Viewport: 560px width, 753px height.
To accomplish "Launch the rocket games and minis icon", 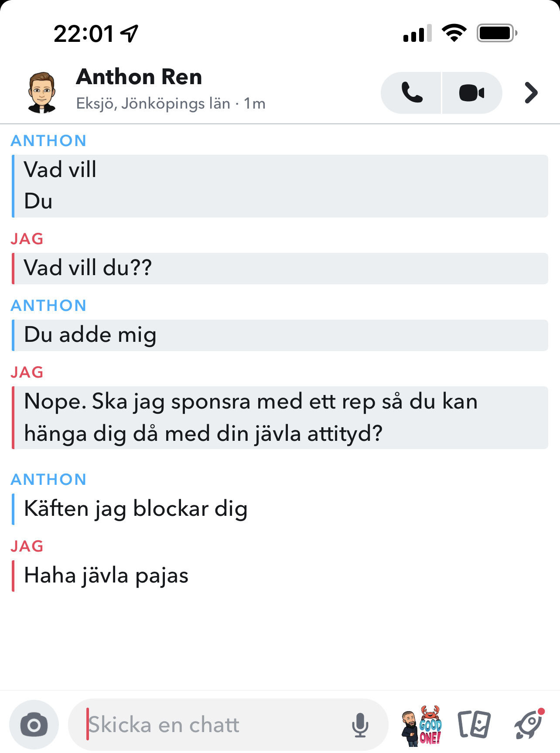I will 529,724.
